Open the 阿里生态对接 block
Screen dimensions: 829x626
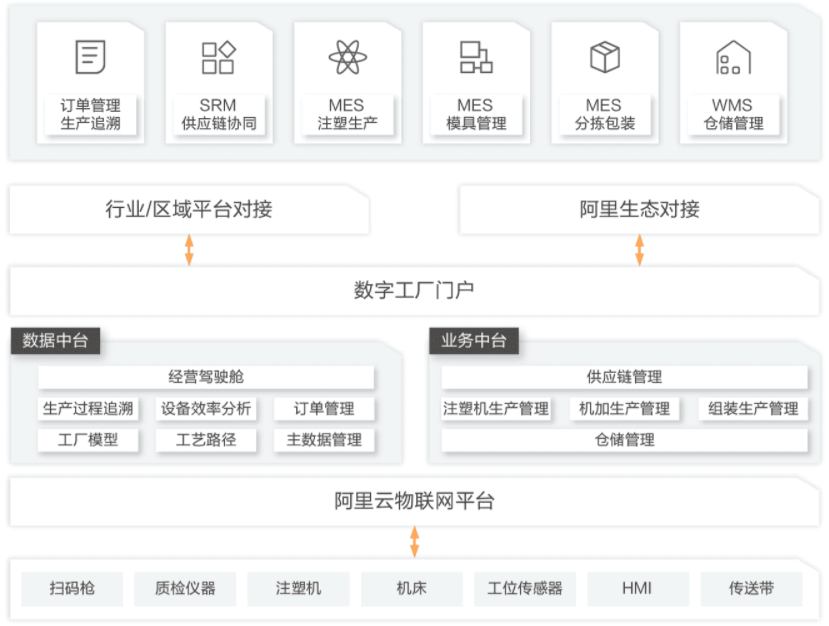[639, 209]
